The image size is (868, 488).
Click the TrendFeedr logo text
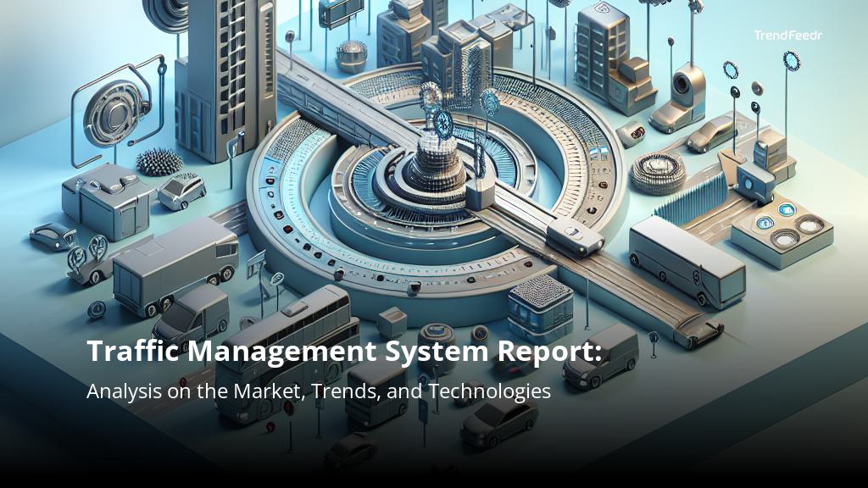[788, 36]
